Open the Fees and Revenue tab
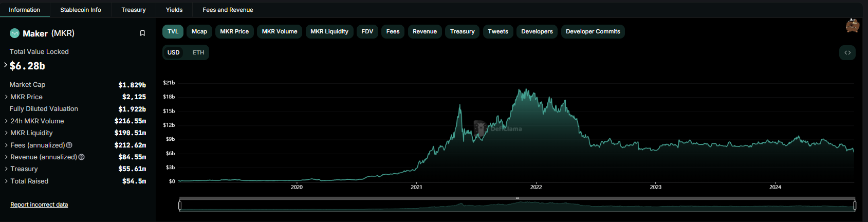Viewport: 868px width, 222px height. [228, 10]
